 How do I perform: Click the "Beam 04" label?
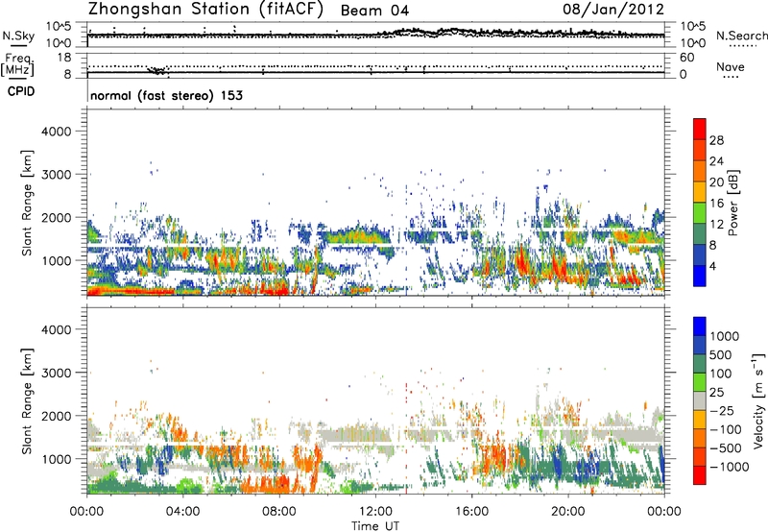click(374, 11)
